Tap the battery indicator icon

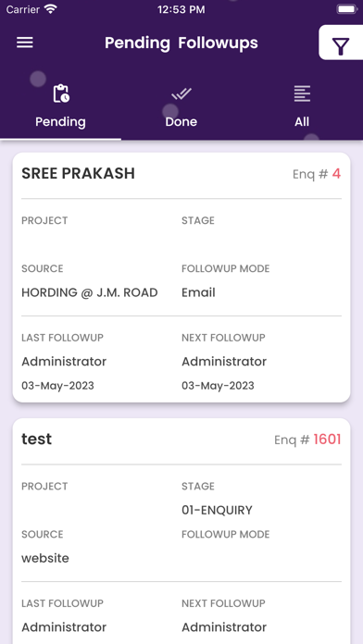(347, 9)
